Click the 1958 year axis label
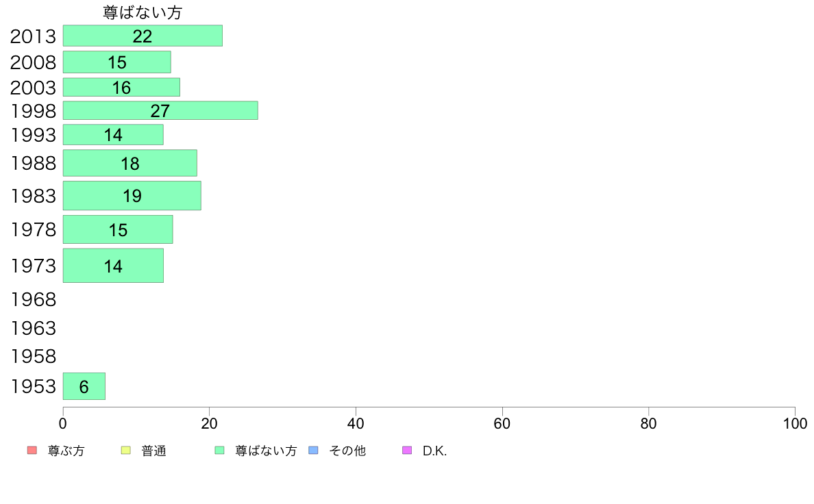The height and width of the screenshot is (504, 814). coord(33,357)
